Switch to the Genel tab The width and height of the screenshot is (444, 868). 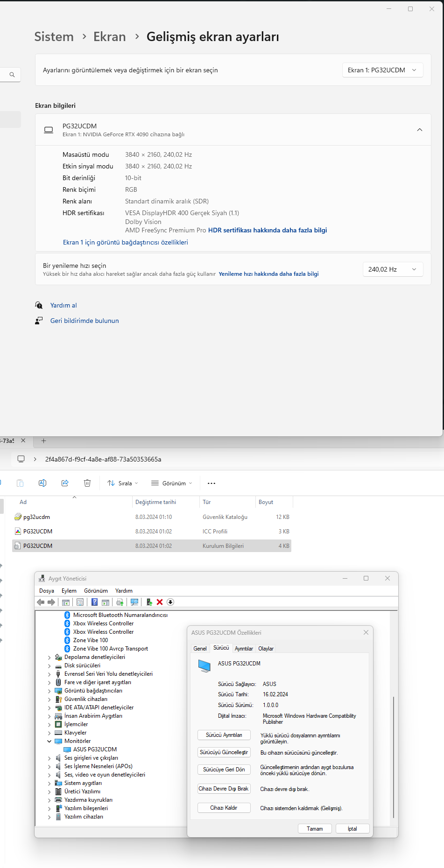pyautogui.click(x=200, y=649)
